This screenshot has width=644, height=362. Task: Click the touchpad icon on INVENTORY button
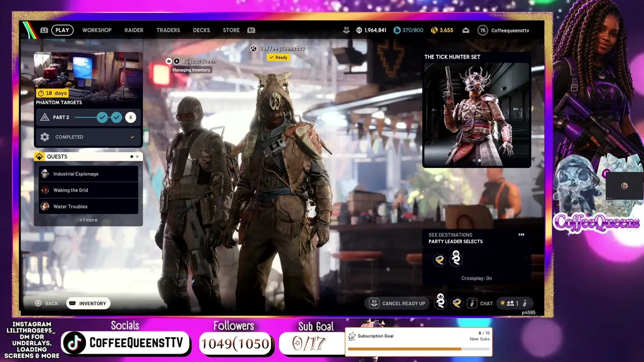[72, 303]
